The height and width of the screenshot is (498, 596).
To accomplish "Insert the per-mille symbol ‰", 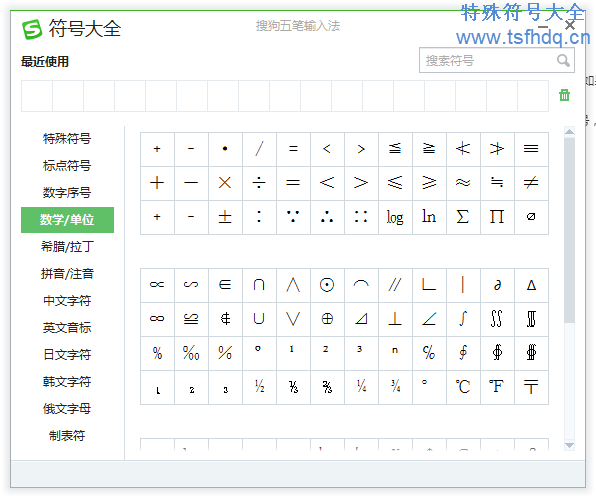I will (x=191, y=353).
